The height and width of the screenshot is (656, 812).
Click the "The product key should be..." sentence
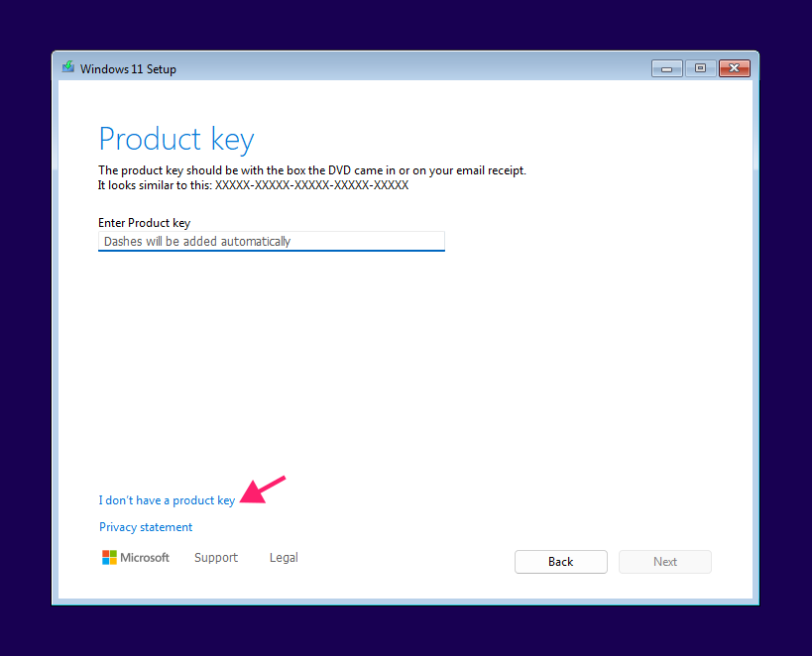coord(312,170)
